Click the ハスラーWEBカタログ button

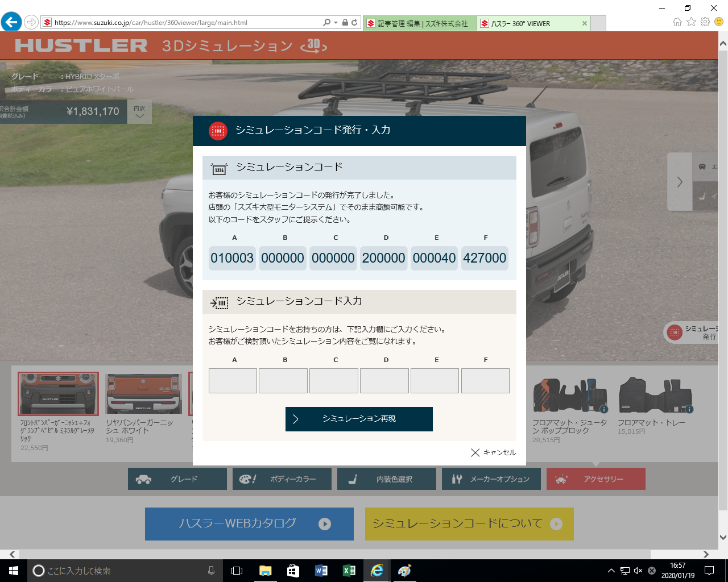coord(249,524)
